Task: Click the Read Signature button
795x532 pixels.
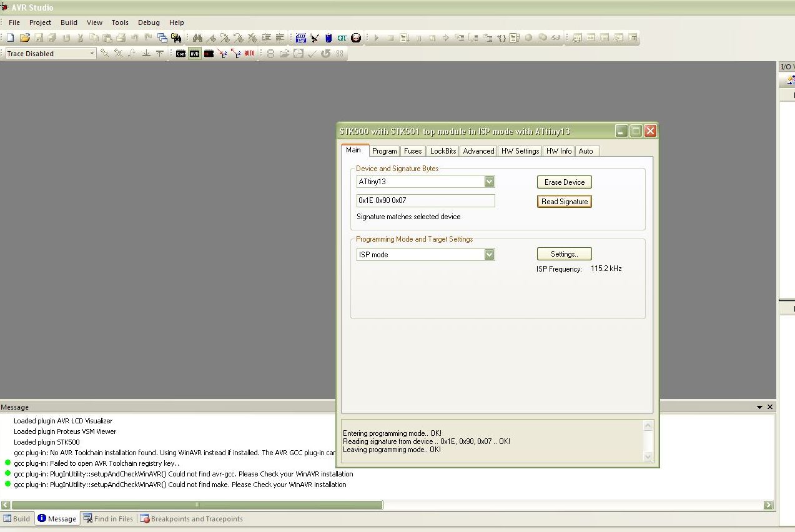Action: 565,202
